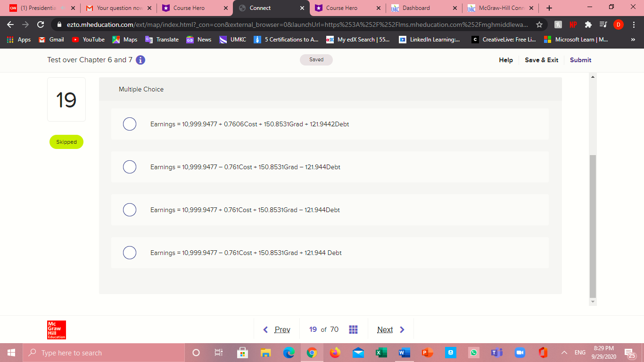This screenshot has height=362, width=644.
Task: Go to the previous question with Prev
Action: click(277, 329)
